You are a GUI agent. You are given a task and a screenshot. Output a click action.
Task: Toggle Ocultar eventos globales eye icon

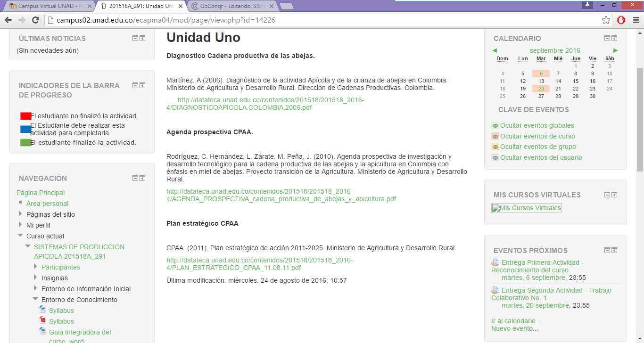coord(495,125)
